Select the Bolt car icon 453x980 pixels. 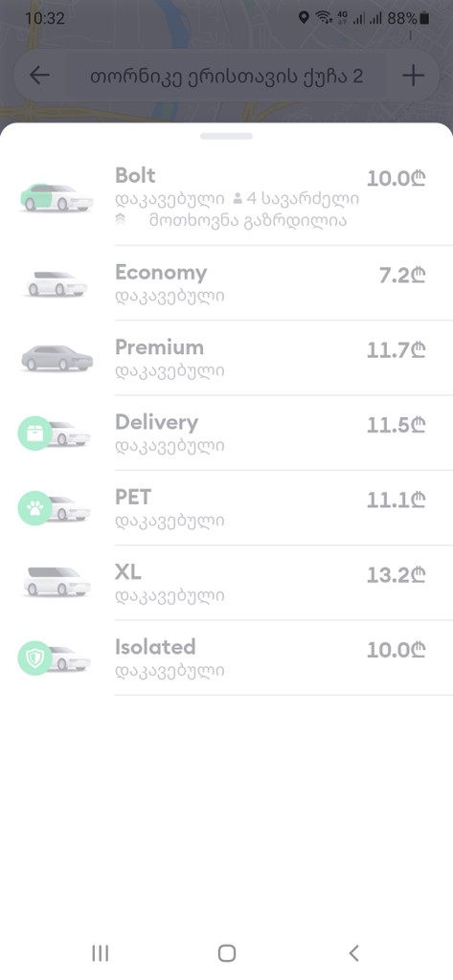click(57, 197)
